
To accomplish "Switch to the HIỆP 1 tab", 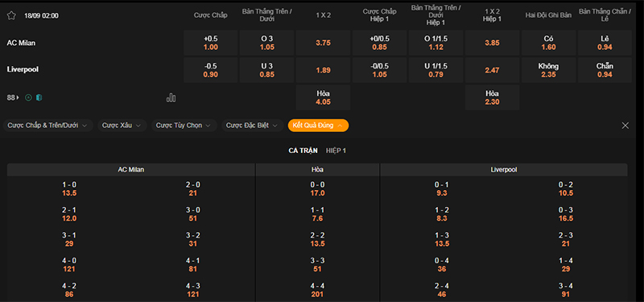I will click(336, 151).
